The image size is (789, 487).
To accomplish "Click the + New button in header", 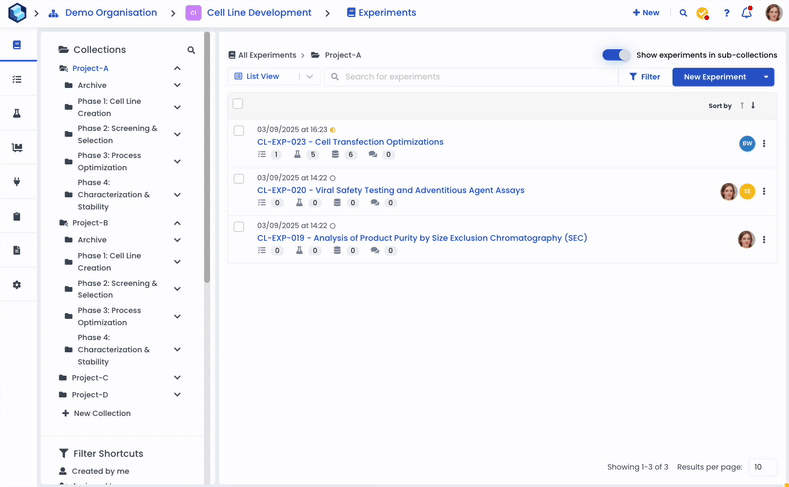I will click(646, 13).
